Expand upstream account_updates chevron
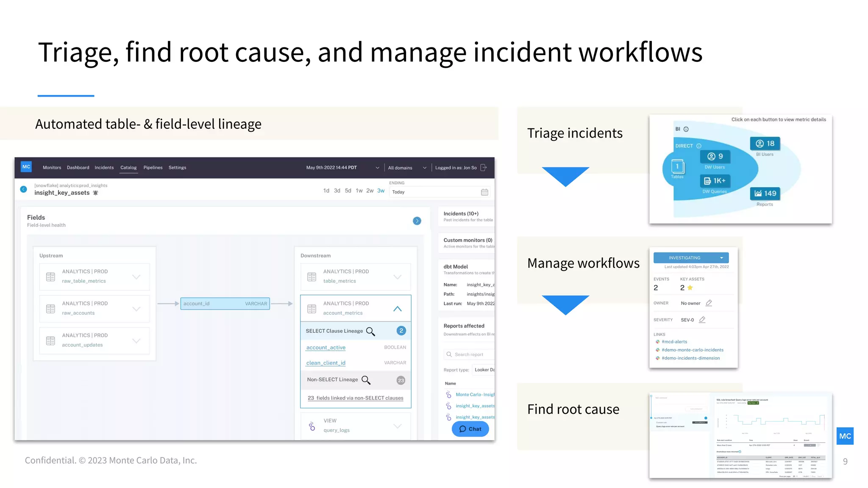This screenshot has width=868, height=488. [x=136, y=341]
